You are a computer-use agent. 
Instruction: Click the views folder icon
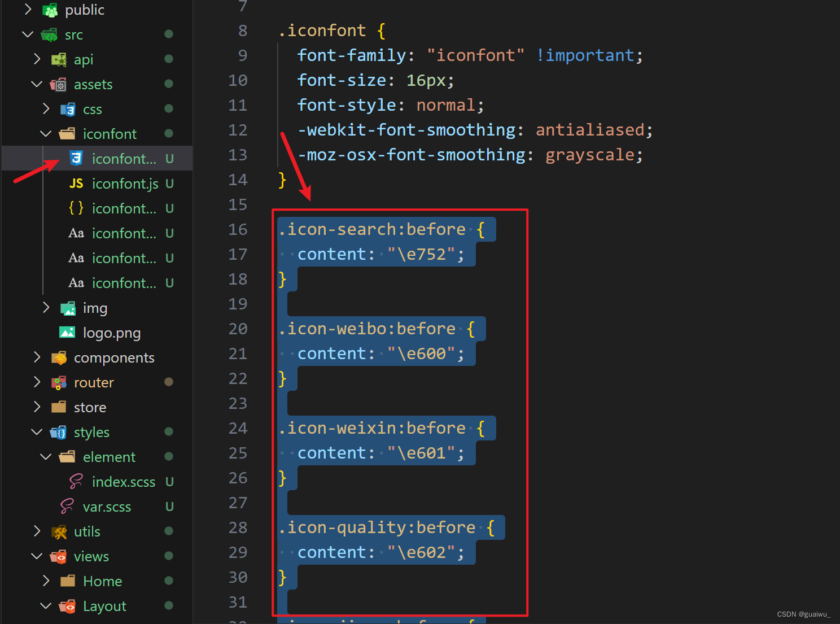tap(59, 556)
